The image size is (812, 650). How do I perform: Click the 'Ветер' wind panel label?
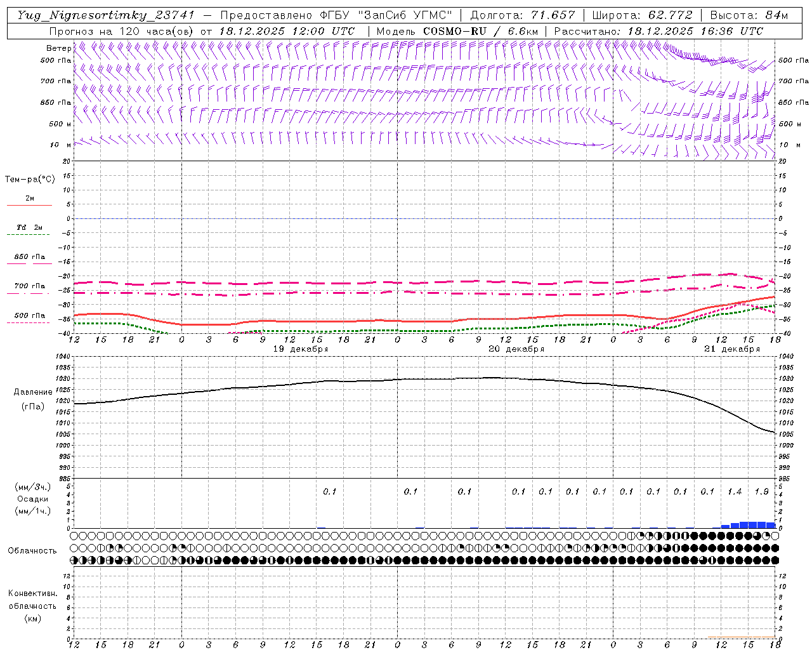(59, 48)
